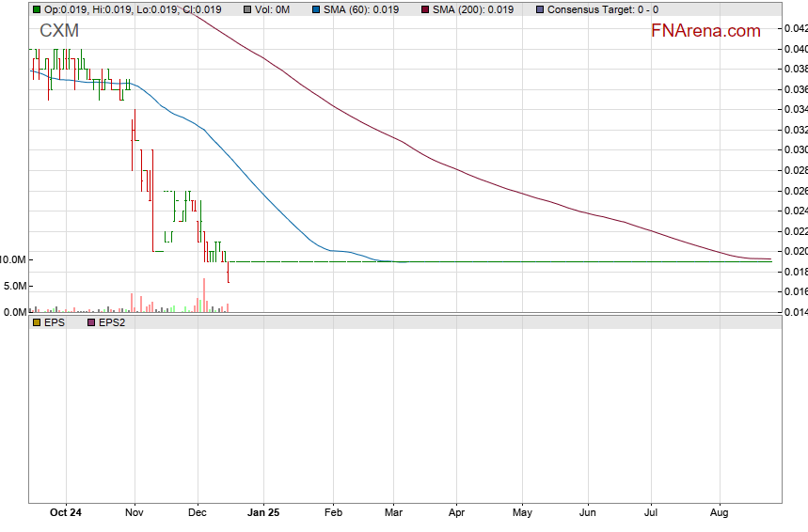The image size is (808, 532).
Task: Click the purple Consensus Target legend swatch
Action: pyautogui.click(x=538, y=9)
